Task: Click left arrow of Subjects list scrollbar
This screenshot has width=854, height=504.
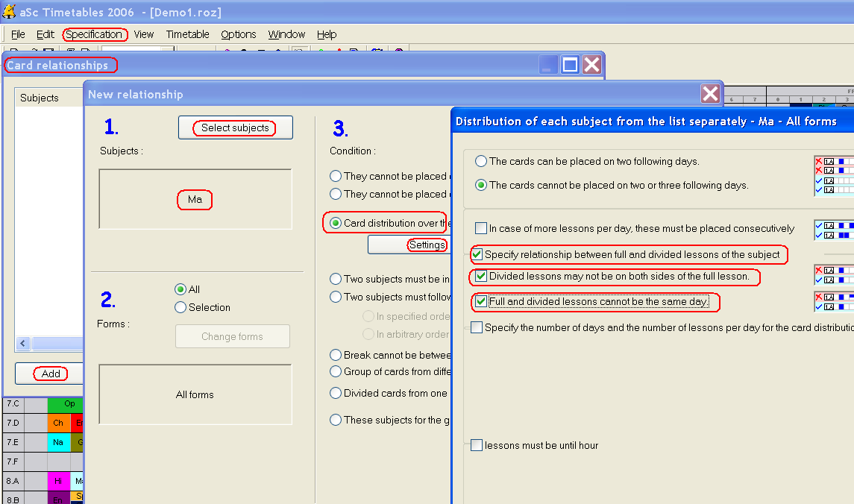Action: pos(23,344)
